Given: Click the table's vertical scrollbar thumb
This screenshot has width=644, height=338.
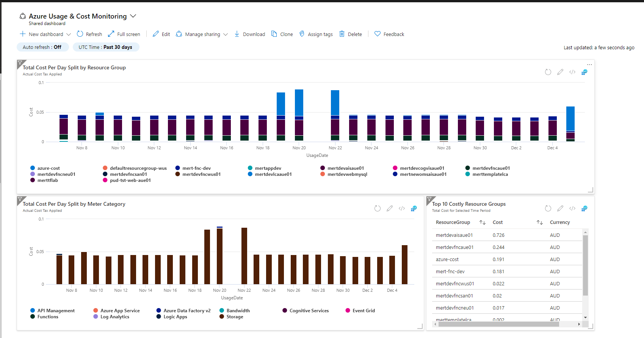Looking at the screenshot, I should pyautogui.click(x=585, y=265).
